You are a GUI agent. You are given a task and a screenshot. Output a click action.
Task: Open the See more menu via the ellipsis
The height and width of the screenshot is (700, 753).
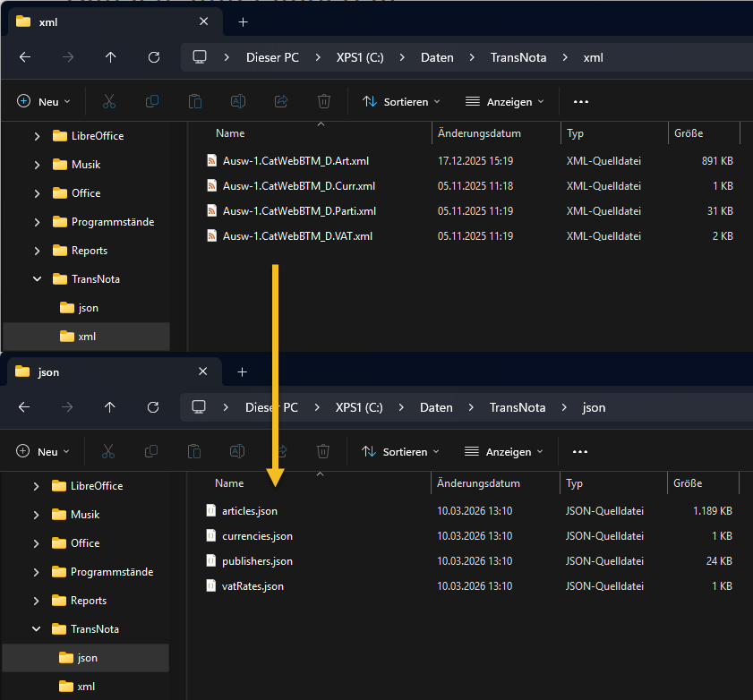(580, 101)
